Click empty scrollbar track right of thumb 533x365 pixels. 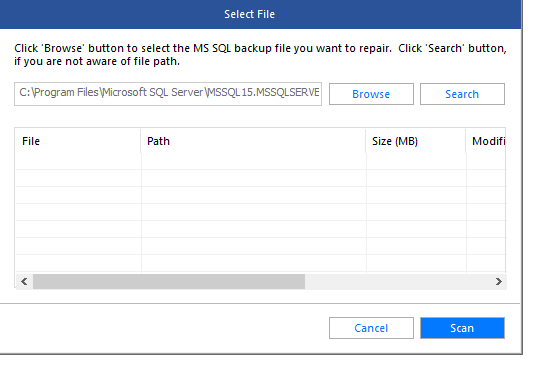[x=398, y=281]
